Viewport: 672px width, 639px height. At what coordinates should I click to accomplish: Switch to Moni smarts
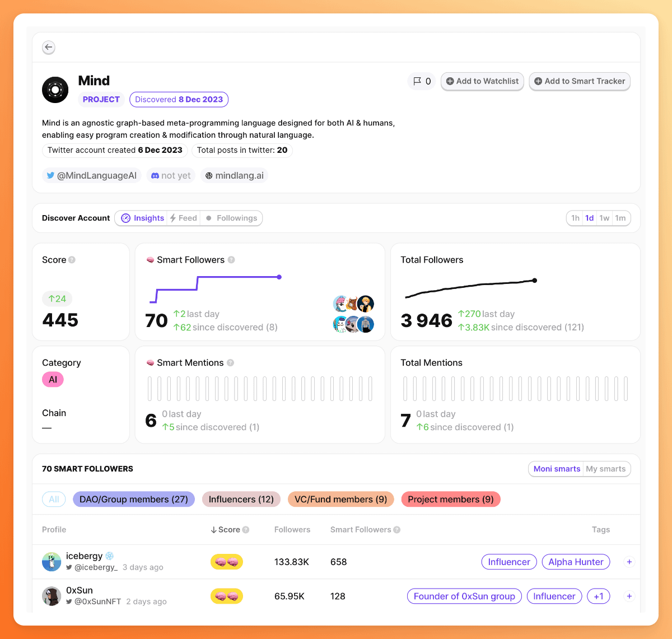557,469
